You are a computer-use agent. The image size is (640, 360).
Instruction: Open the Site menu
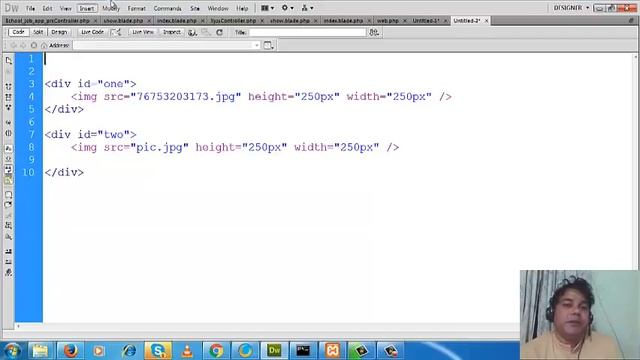click(195, 8)
